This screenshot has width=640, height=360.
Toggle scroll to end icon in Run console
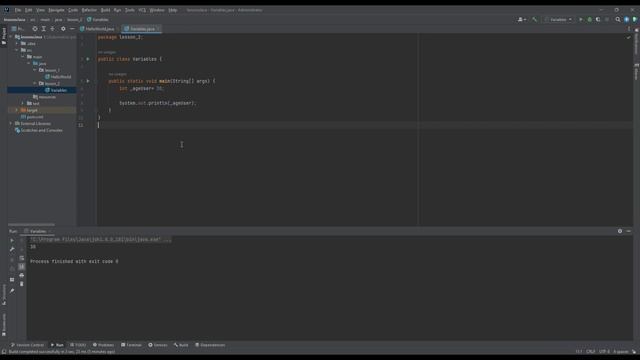coord(22,267)
